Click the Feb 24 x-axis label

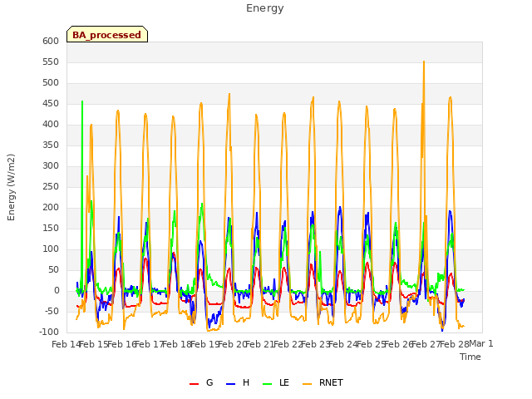342,344
